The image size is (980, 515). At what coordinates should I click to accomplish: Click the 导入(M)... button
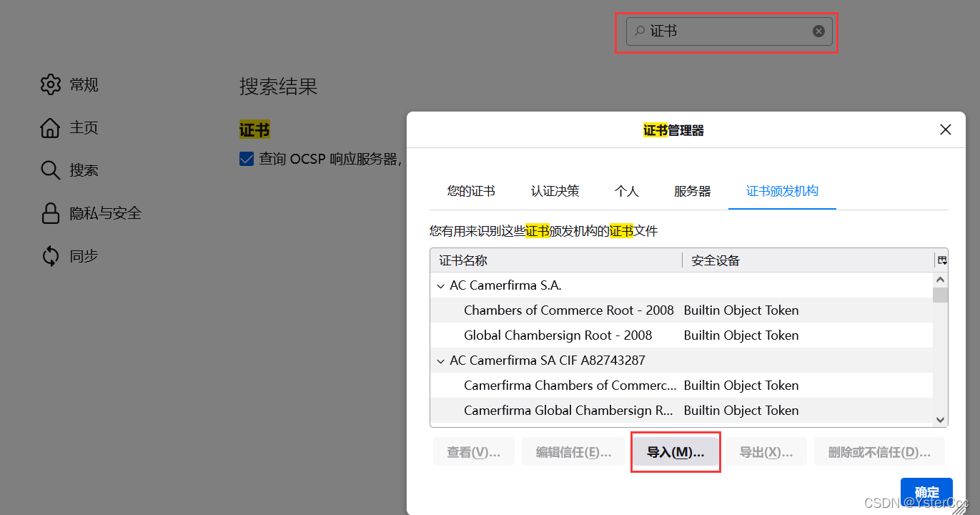pyautogui.click(x=675, y=452)
